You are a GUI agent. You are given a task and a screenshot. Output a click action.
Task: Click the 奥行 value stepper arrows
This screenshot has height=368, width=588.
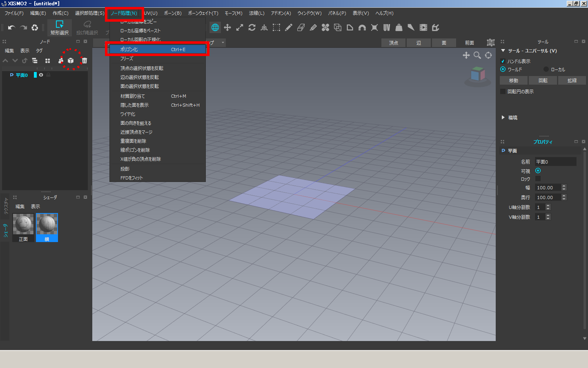(x=564, y=197)
